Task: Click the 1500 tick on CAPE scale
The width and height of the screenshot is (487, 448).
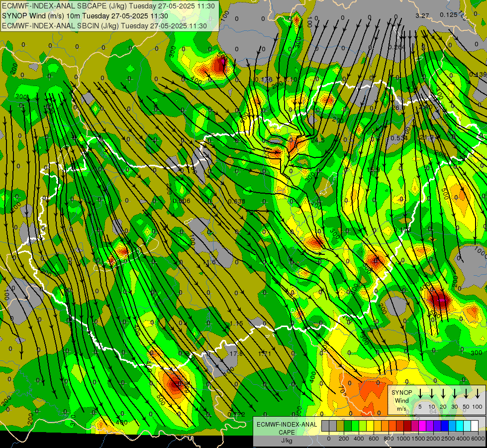Action: (x=418, y=439)
